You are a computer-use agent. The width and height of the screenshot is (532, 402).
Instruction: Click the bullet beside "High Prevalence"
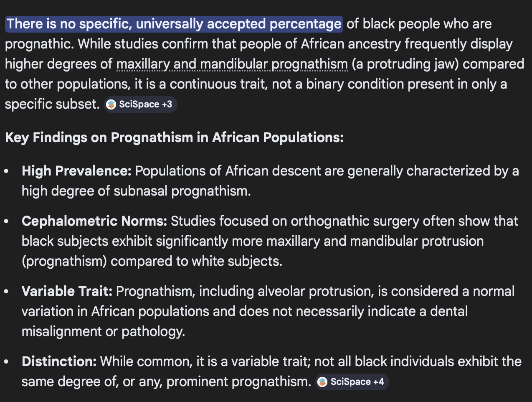click(6, 171)
